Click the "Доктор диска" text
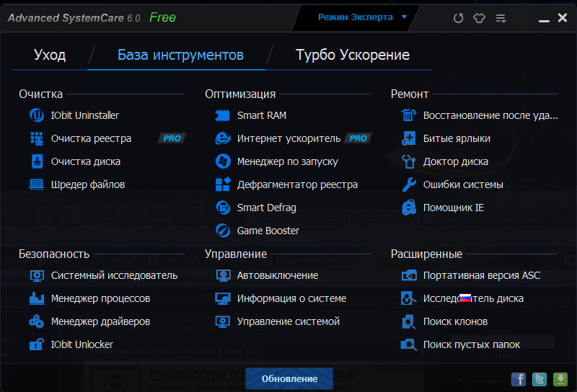577x392 pixels. [x=456, y=162]
